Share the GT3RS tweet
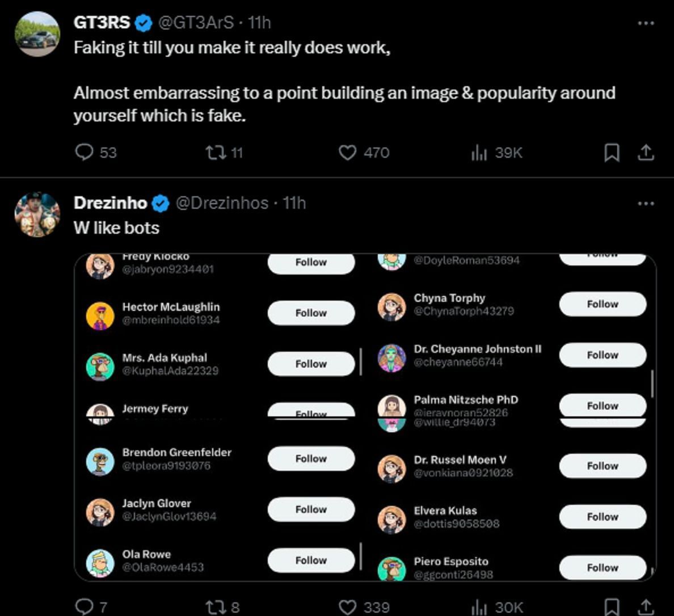This screenshot has height=616, width=674. (x=646, y=152)
